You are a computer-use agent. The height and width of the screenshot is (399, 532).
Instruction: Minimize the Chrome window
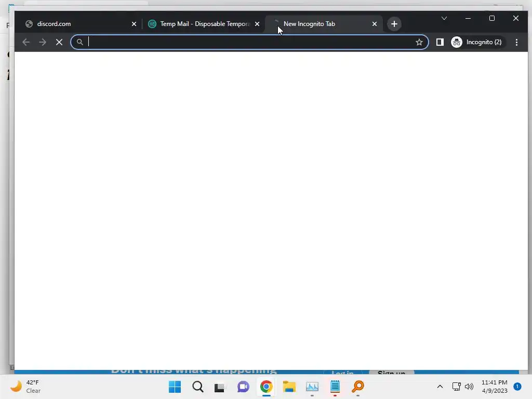468,18
